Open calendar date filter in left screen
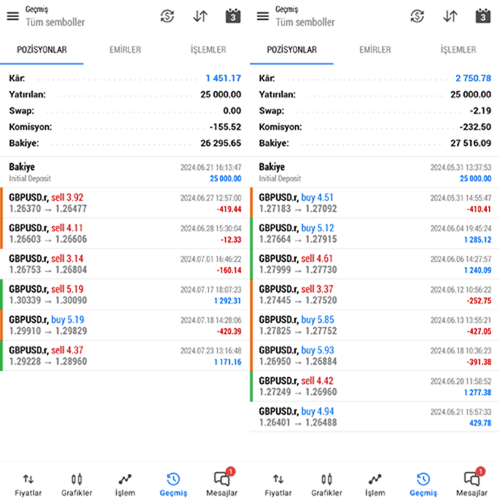 click(233, 16)
